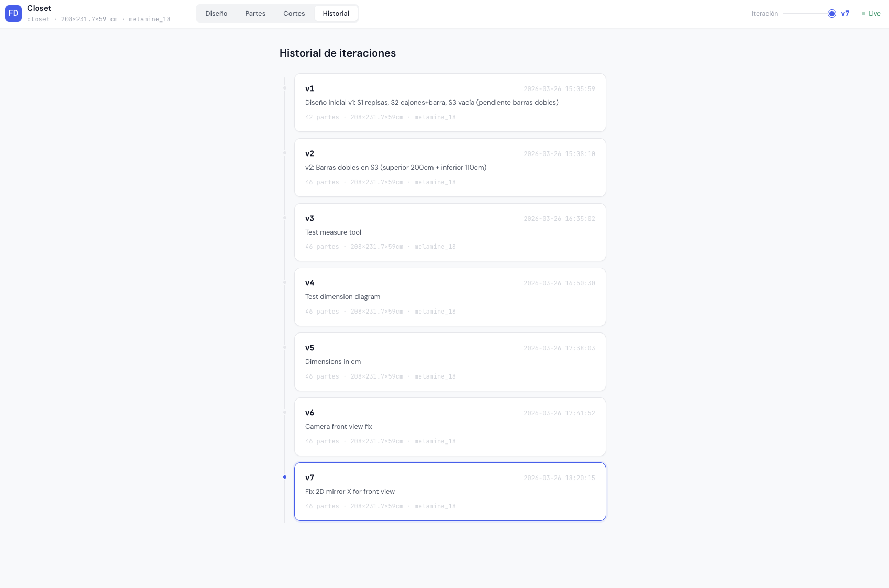Click the Closet project title

(39, 8)
